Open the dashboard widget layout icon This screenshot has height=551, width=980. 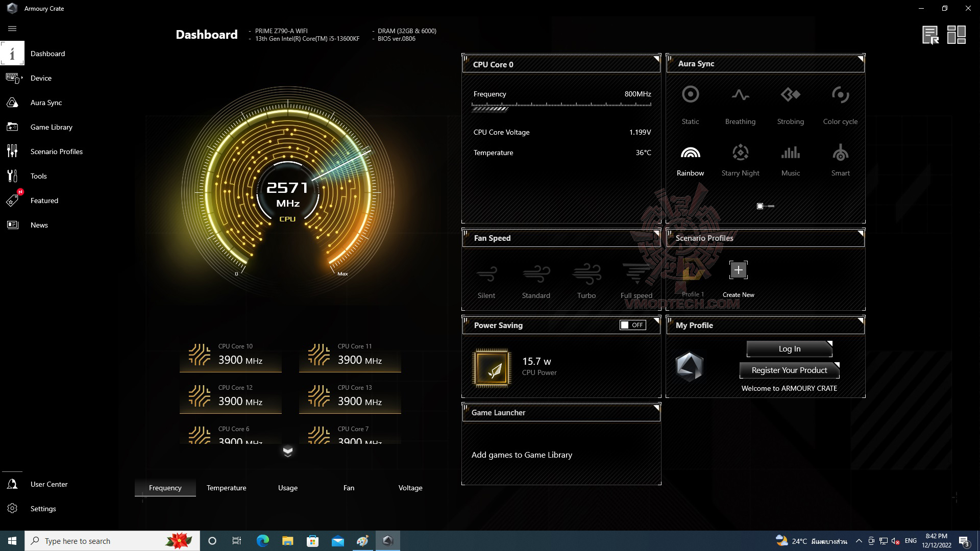(956, 35)
